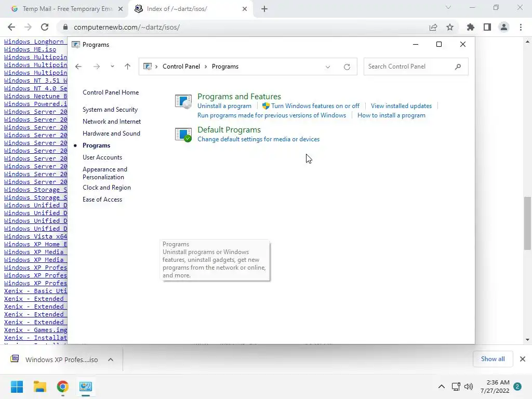The image size is (532, 399).
Task: Open a new Chrome tab
Action: pyautogui.click(x=264, y=9)
